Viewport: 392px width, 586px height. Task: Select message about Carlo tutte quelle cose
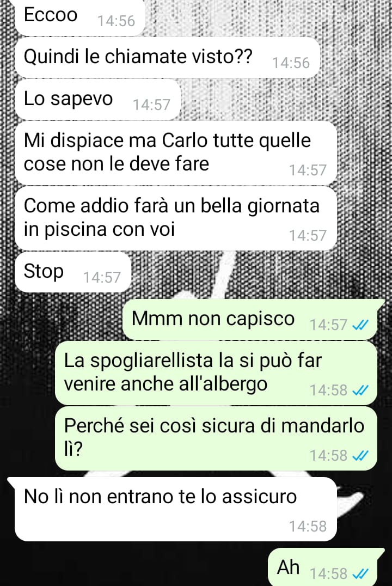(x=176, y=153)
